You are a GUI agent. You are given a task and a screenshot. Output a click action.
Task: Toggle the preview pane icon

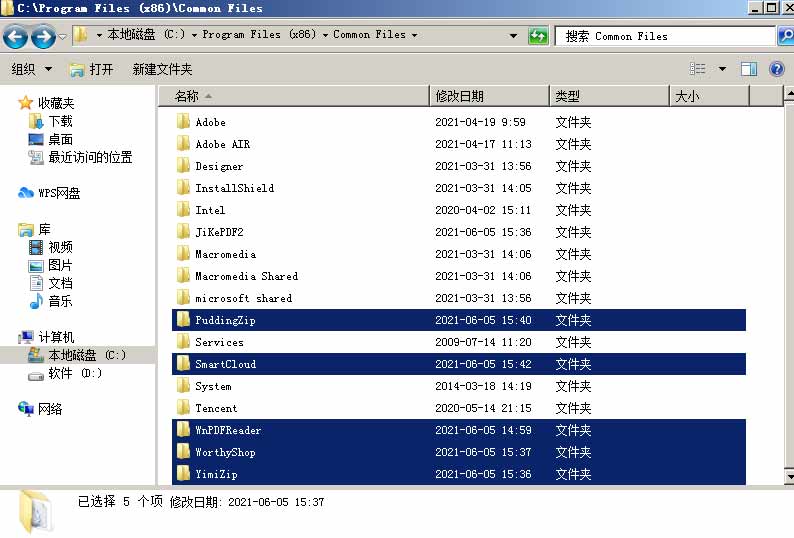click(x=749, y=69)
